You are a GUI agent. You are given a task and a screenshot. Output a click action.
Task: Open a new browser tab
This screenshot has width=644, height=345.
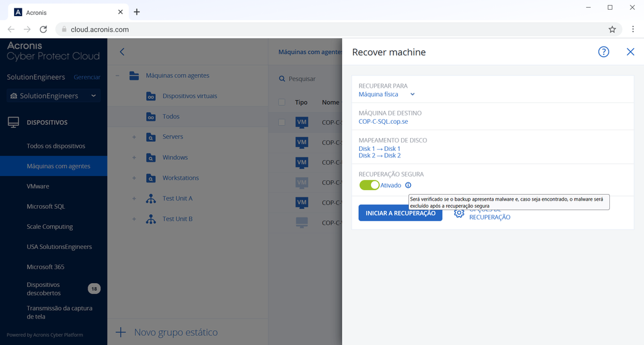tap(137, 12)
